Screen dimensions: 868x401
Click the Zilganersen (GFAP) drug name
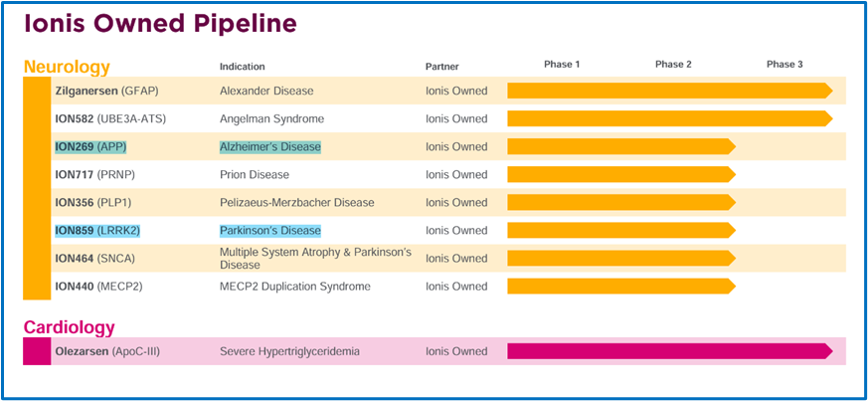point(106,91)
